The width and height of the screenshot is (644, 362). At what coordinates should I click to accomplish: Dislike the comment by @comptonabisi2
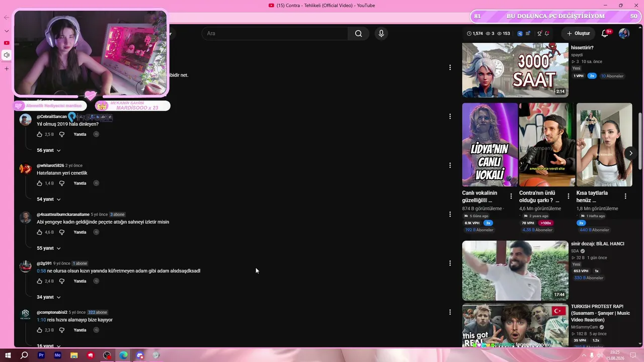[62, 330]
